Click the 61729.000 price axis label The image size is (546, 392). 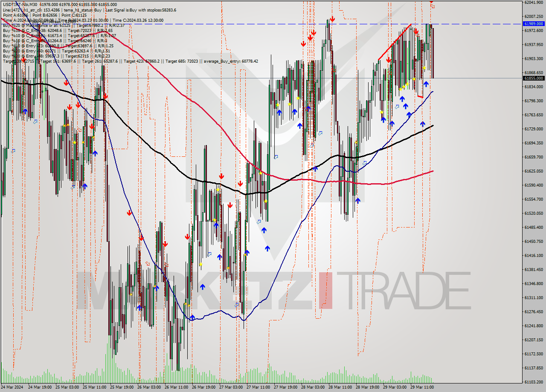[x=534, y=129]
